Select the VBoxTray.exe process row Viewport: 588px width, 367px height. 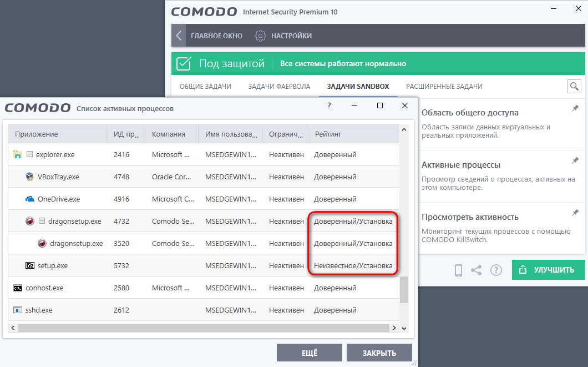tap(203, 177)
